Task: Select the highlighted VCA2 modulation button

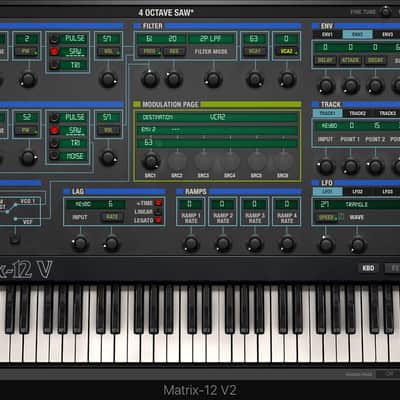Action: click(x=287, y=52)
